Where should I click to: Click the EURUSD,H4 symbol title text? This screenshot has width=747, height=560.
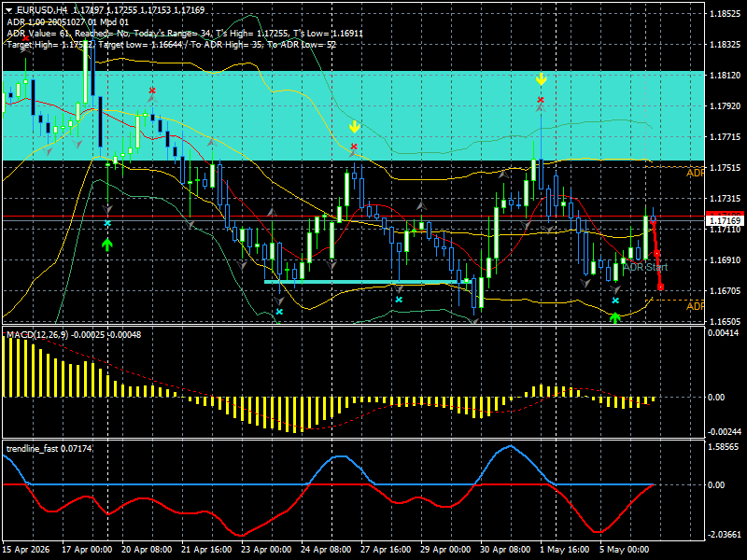coord(42,9)
